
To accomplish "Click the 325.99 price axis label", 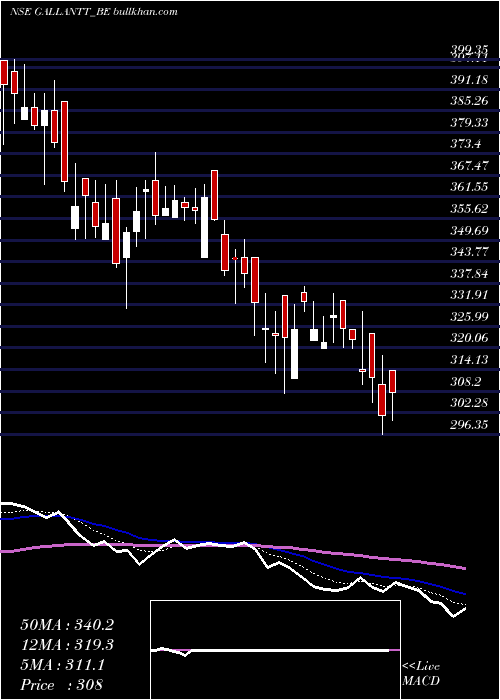I will (x=469, y=317).
